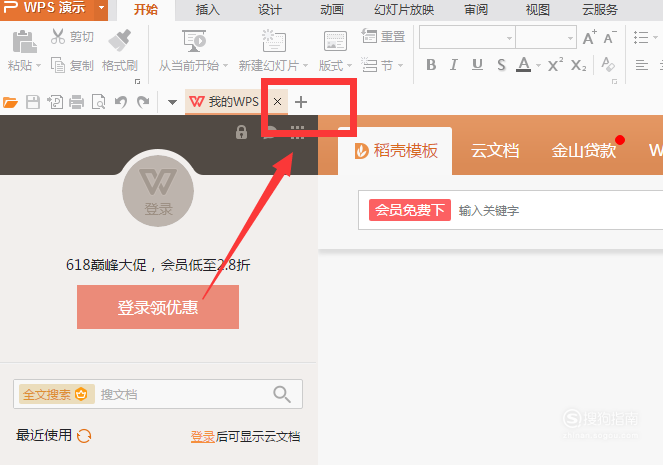Toggle subscript formatting
Viewport: 663px width, 465px height.
coord(578,65)
